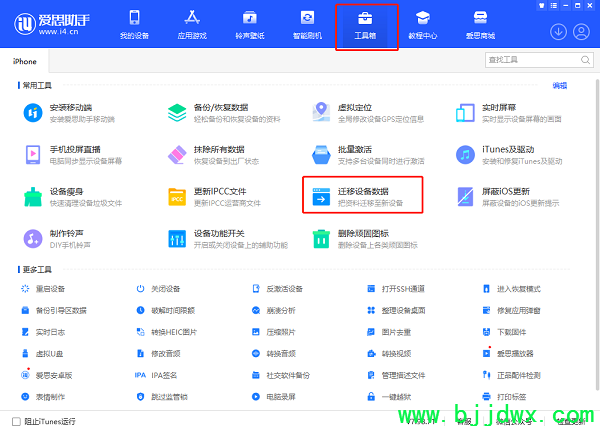600x432 pixels.
Task: Open 设备功能开关 settings
Action: [228, 239]
